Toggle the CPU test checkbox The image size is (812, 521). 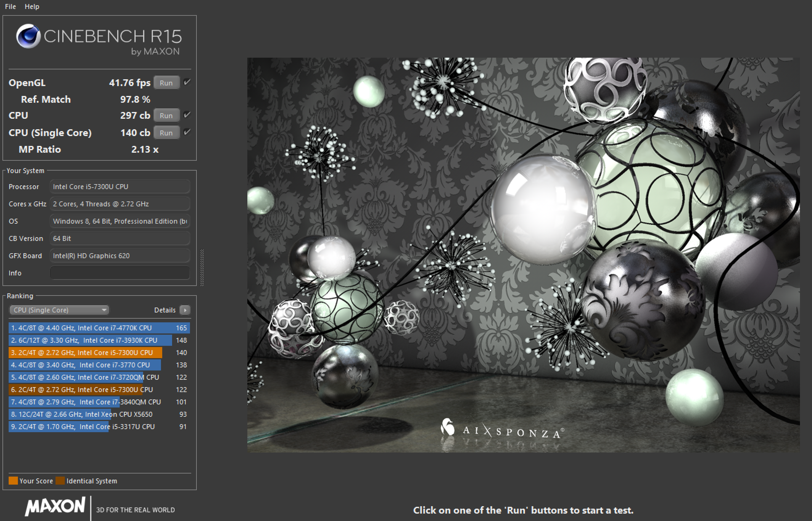[187, 115]
